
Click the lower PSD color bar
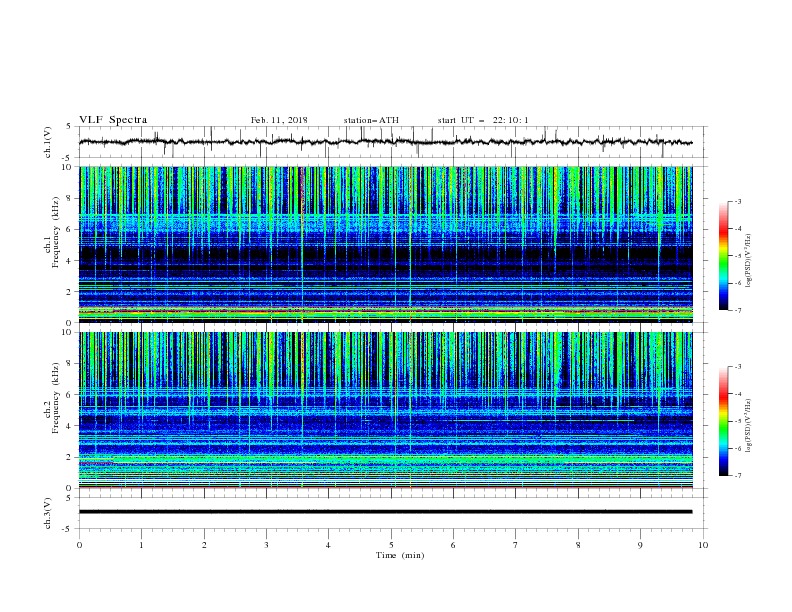point(723,421)
